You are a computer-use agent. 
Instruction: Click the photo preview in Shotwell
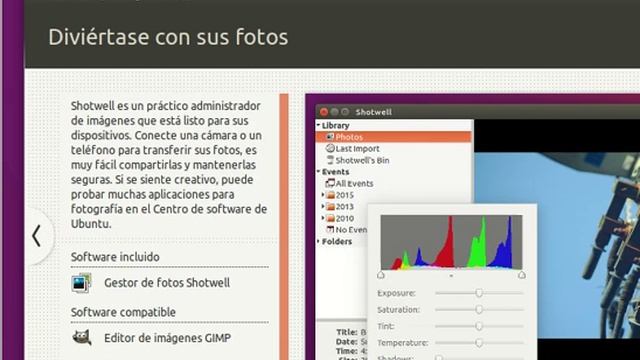[x=557, y=245]
